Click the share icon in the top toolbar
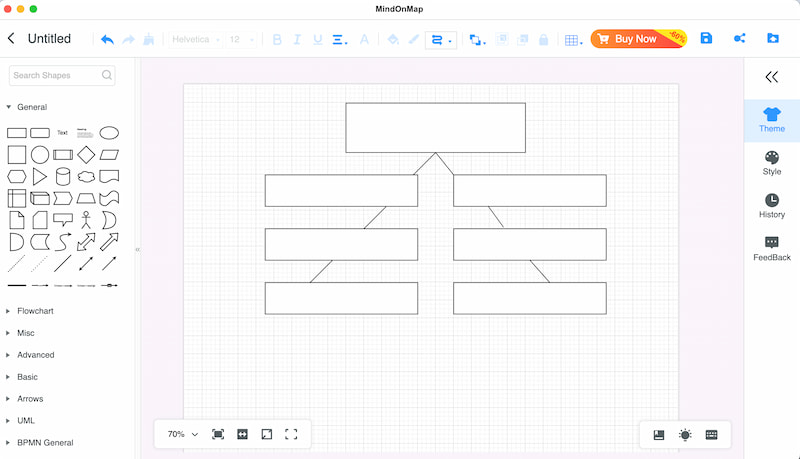The height and width of the screenshot is (459, 800). point(740,39)
